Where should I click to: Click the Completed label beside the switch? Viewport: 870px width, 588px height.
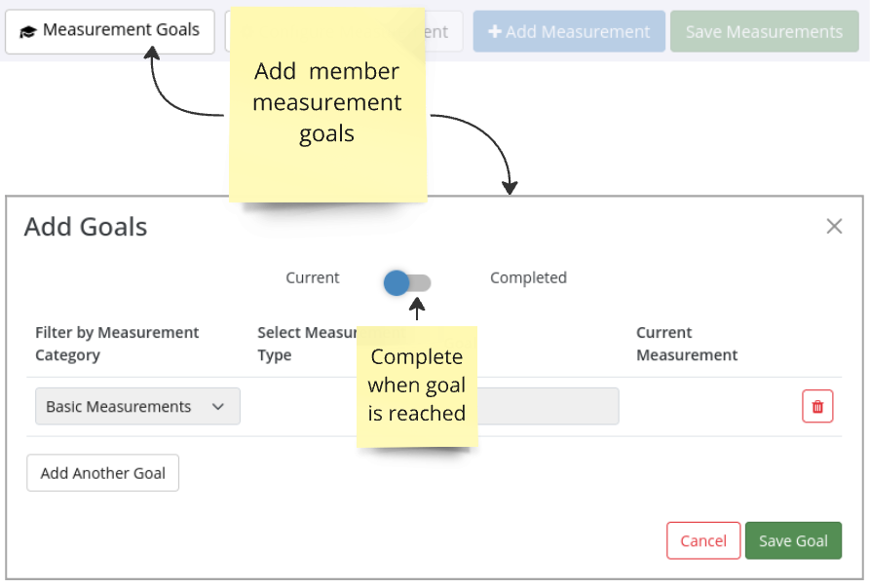tap(528, 277)
